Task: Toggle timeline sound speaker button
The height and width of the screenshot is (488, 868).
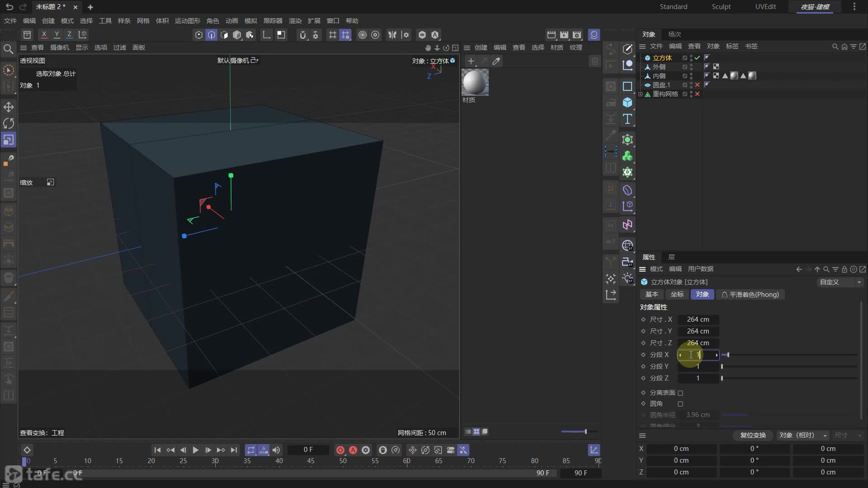Action: 276,450
